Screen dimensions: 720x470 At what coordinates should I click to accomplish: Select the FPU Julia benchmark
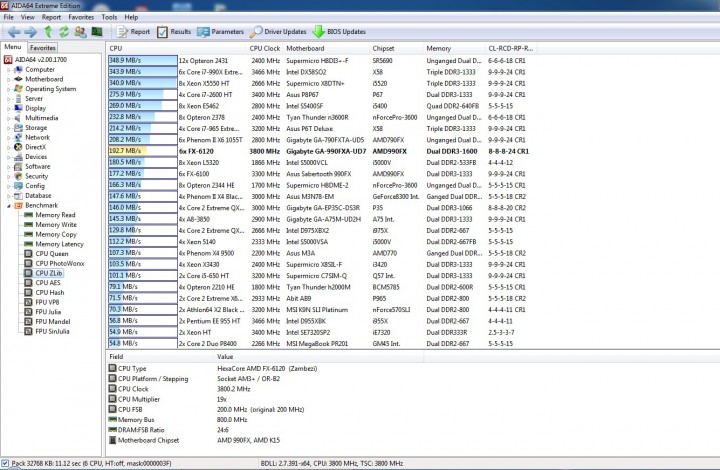pos(48,312)
